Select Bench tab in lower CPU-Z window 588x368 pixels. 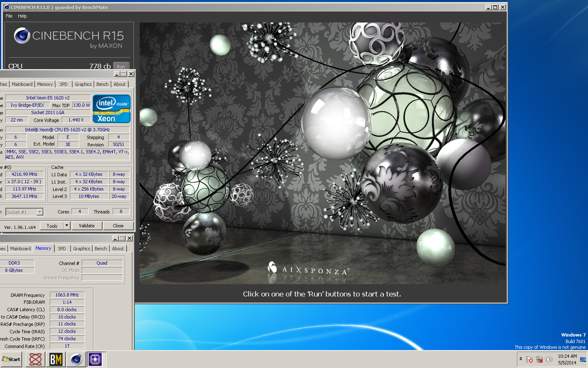(x=101, y=249)
